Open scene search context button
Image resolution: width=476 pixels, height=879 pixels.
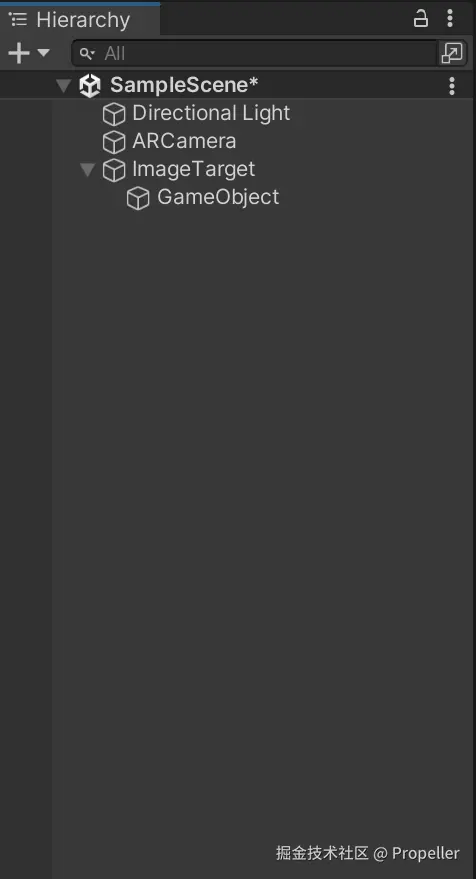tap(452, 53)
